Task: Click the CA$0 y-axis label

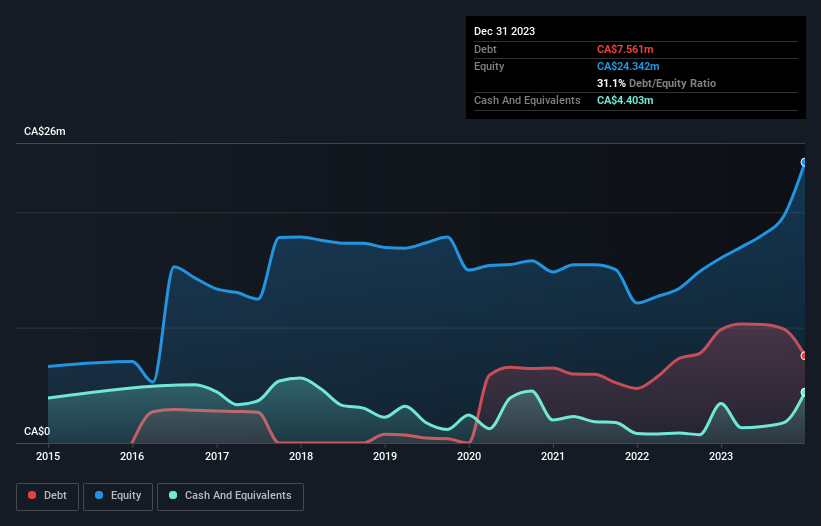Action: [x=37, y=431]
